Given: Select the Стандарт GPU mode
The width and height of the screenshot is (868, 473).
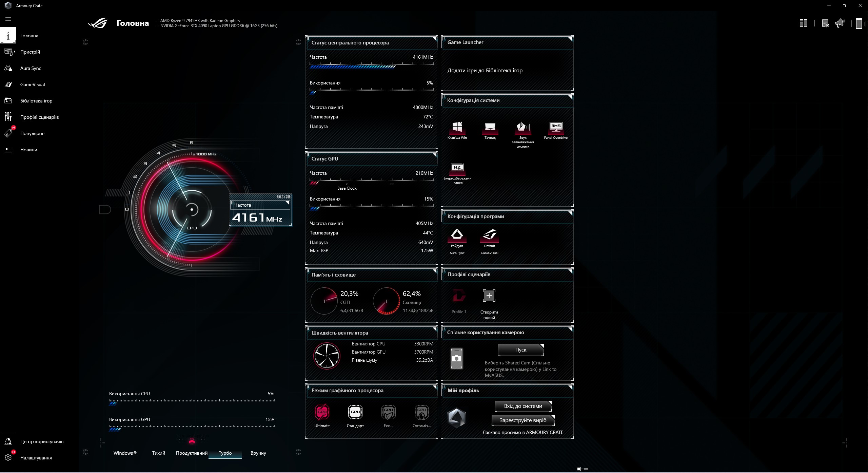Looking at the screenshot, I should (355, 412).
